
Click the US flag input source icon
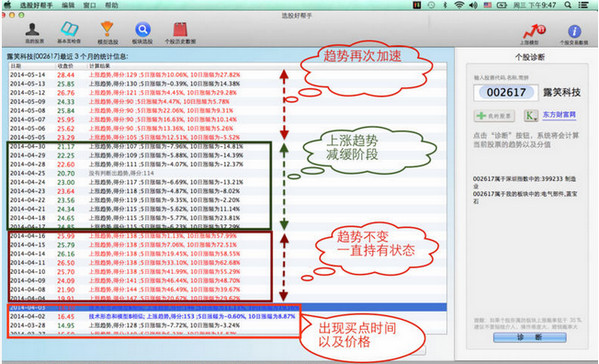click(487, 5)
